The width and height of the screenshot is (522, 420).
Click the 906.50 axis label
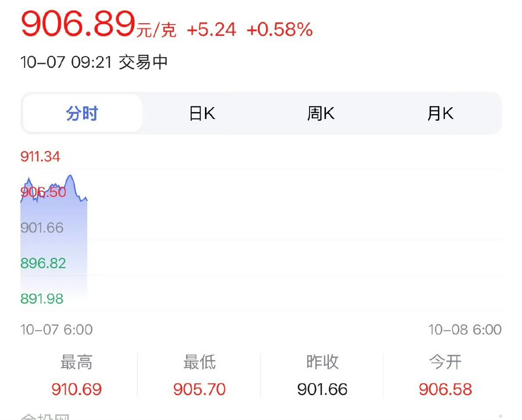[43, 192]
